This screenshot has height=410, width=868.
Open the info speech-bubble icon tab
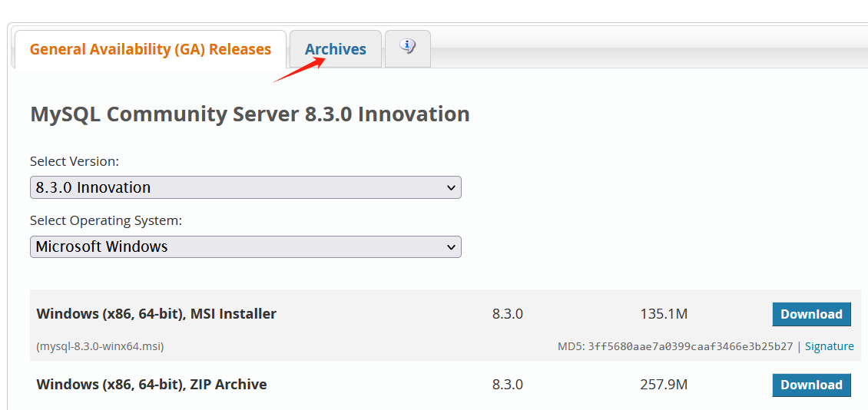click(407, 48)
